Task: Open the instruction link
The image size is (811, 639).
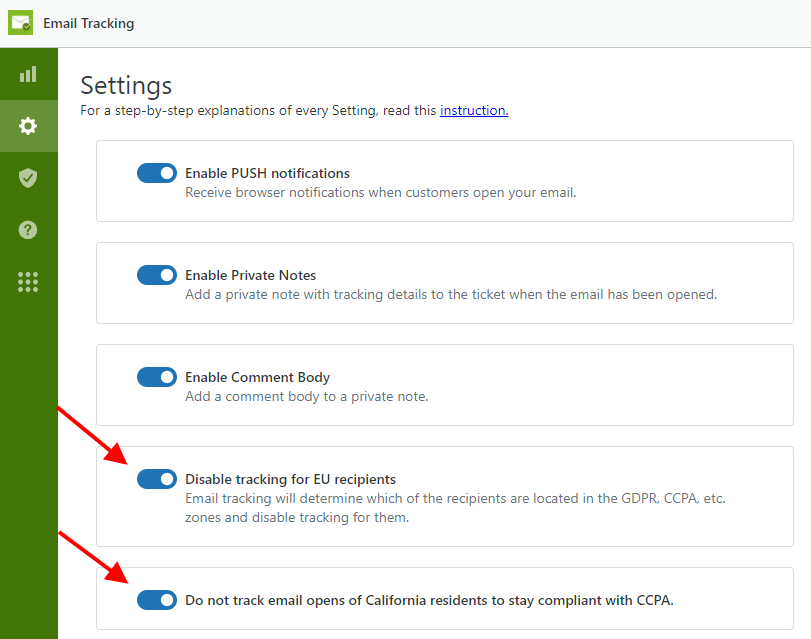Action: pos(474,110)
